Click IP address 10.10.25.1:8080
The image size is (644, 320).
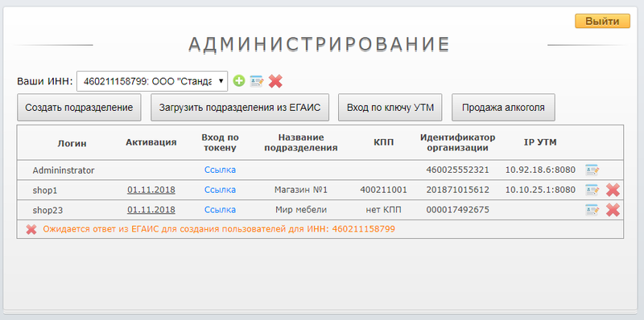[540, 190]
